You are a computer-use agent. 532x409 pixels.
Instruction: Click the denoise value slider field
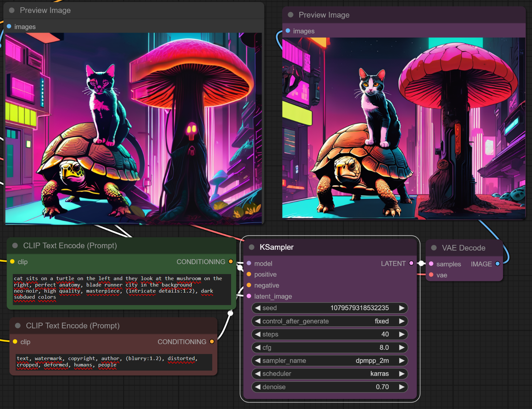(330, 387)
